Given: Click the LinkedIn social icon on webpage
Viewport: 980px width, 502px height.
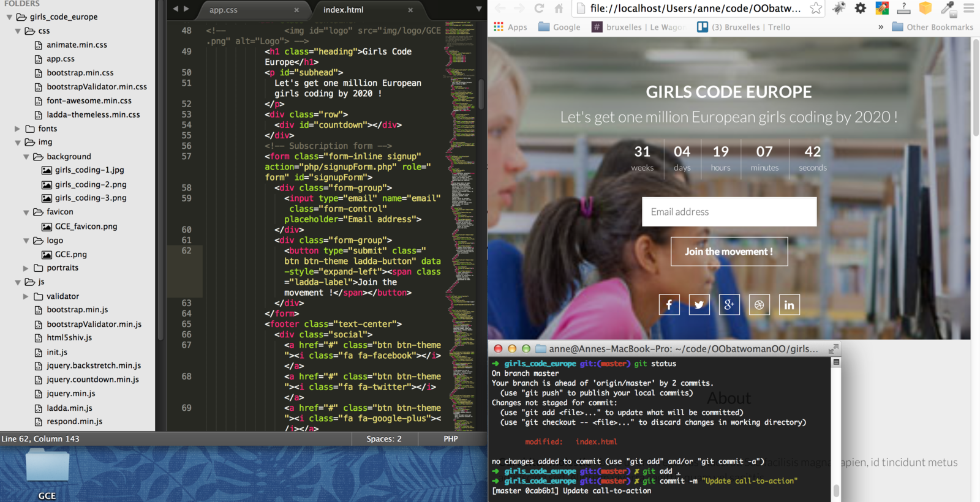Looking at the screenshot, I should click(x=789, y=304).
